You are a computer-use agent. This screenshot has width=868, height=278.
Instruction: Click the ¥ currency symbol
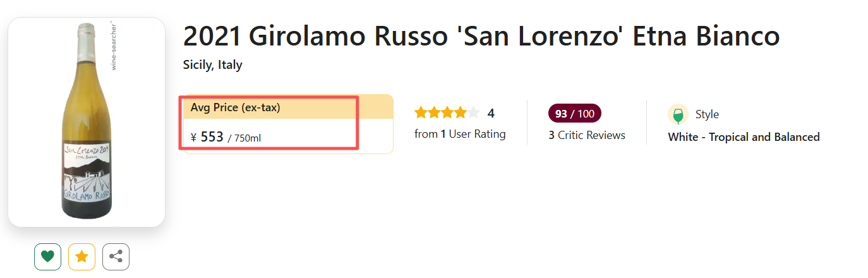(193, 138)
